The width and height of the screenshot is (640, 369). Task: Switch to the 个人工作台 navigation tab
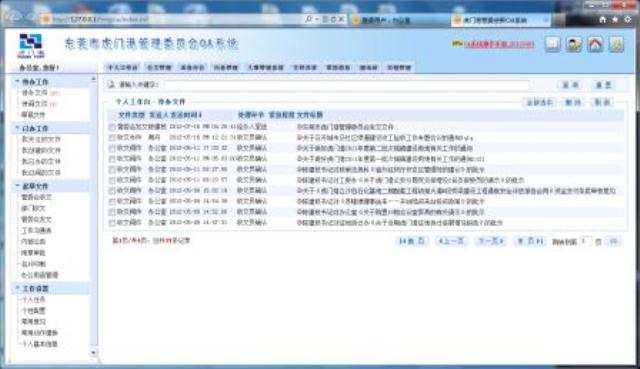(122, 68)
